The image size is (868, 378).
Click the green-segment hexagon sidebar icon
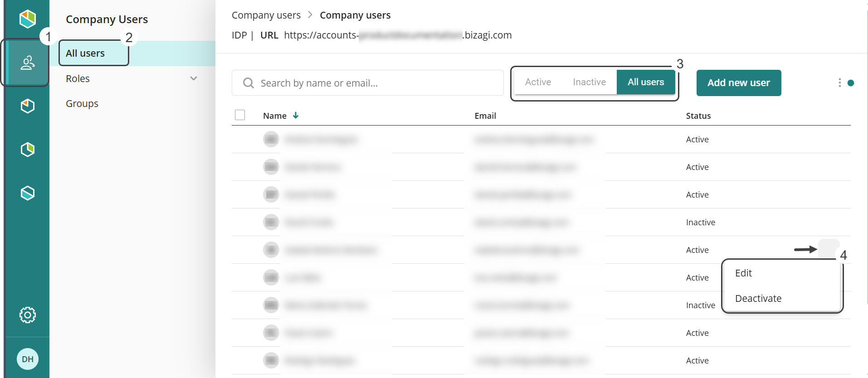[x=28, y=150]
